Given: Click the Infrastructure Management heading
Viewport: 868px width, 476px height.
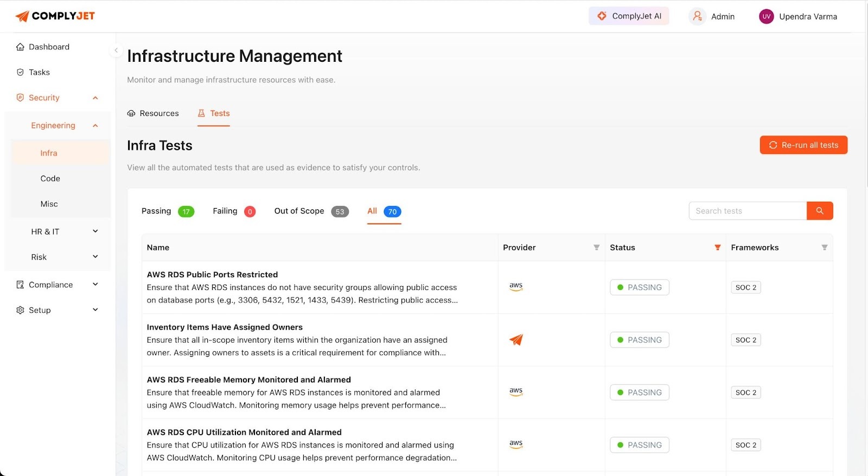Looking at the screenshot, I should point(234,56).
